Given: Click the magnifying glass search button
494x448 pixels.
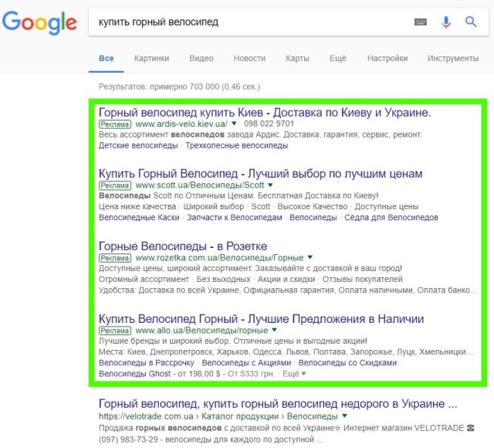Looking at the screenshot, I should pos(471,22).
